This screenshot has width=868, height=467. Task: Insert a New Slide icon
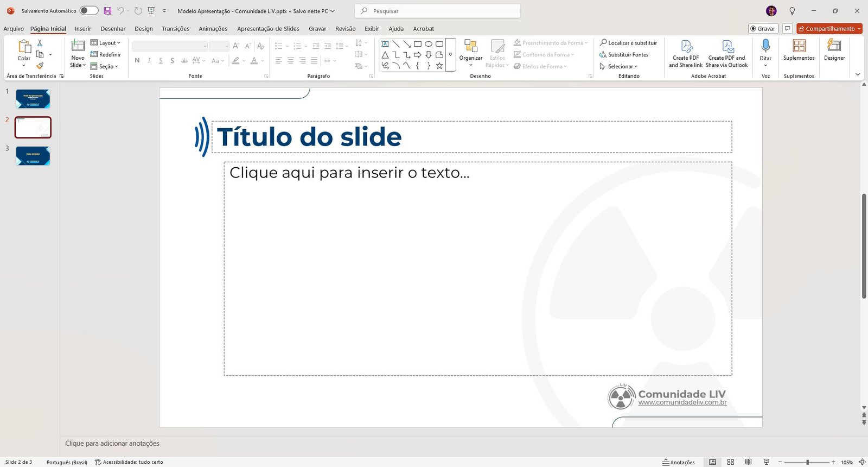pyautogui.click(x=78, y=46)
